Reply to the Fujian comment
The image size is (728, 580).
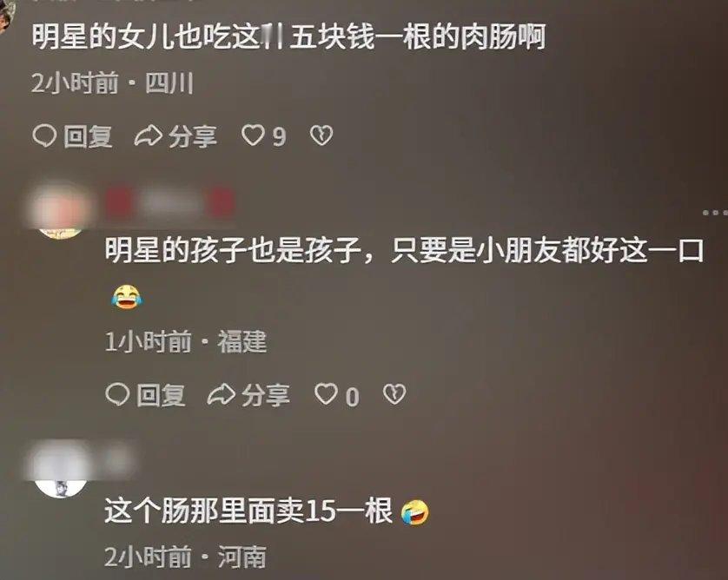tap(146, 395)
